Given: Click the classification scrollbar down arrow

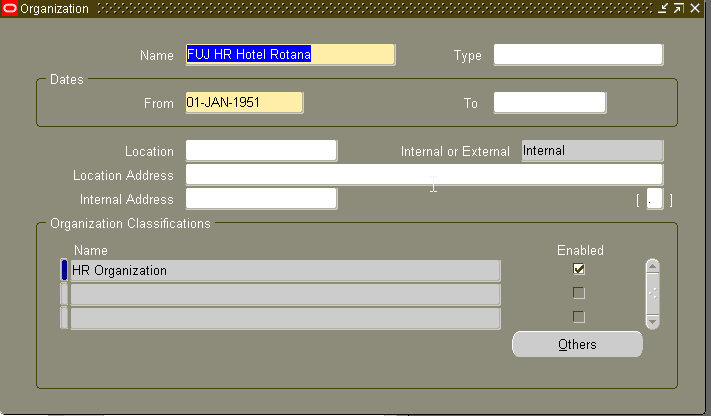Looking at the screenshot, I should 653,322.
